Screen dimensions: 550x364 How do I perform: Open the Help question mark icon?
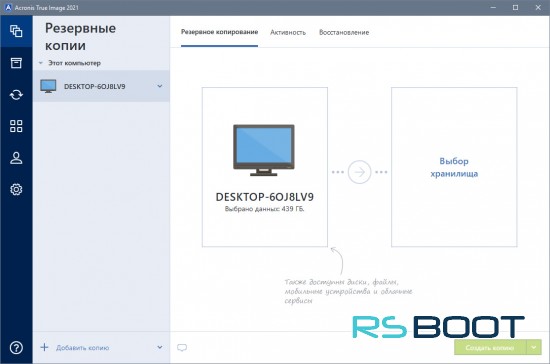click(16, 348)
